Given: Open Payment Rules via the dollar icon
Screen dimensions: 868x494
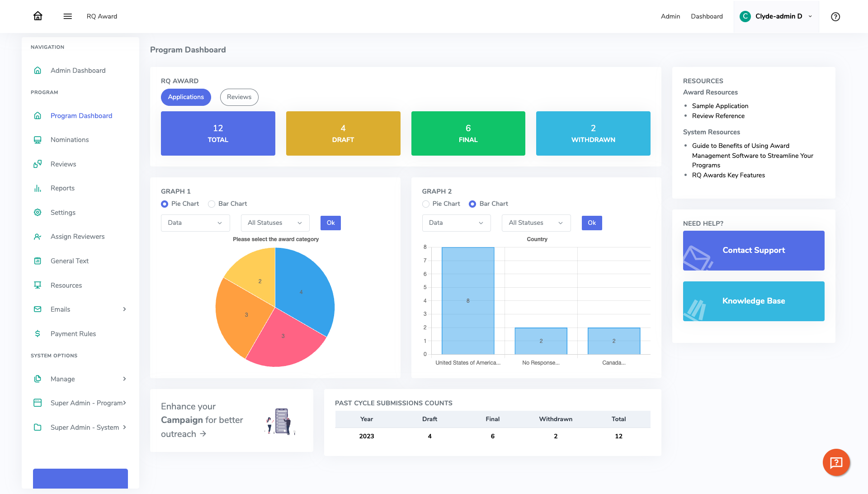Looking at the screenshot, I should pos(38,333).
